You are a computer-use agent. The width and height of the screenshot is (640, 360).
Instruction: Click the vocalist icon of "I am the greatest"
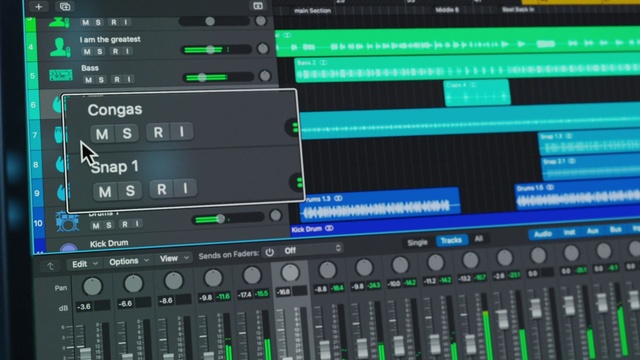click(x=60, y=47)
